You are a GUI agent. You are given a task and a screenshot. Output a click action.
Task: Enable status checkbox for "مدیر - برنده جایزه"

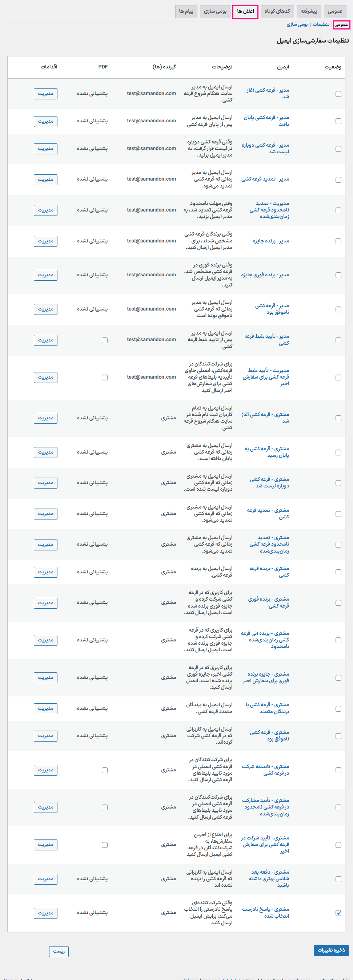coord(338,241)
